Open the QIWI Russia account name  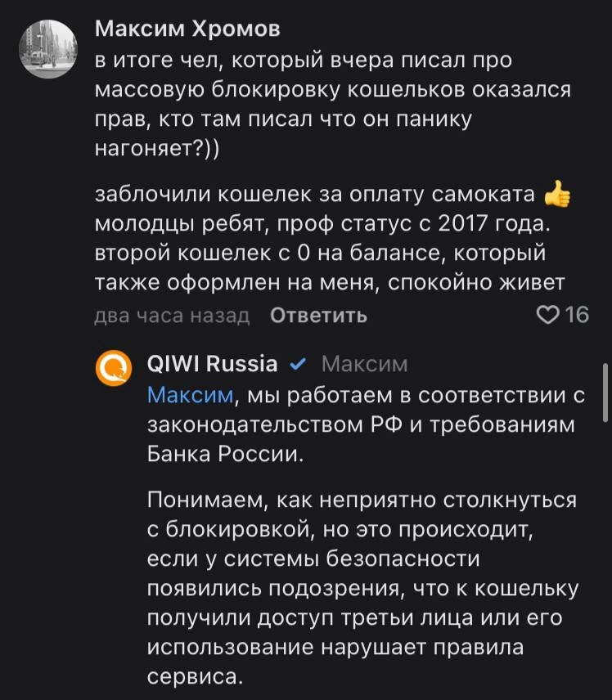point(212,363)
